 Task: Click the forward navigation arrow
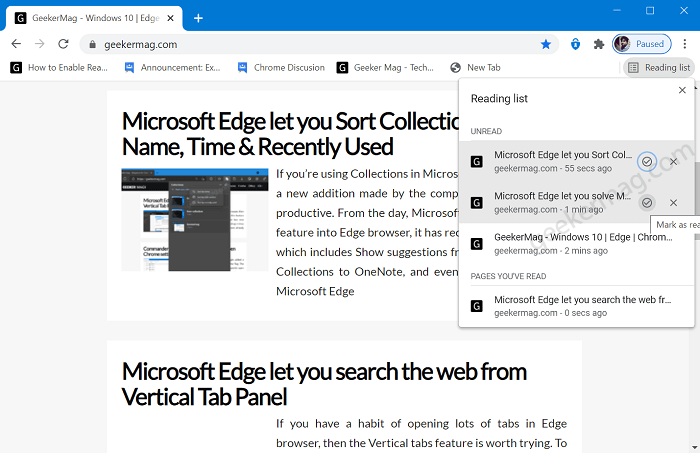(40, 44)
